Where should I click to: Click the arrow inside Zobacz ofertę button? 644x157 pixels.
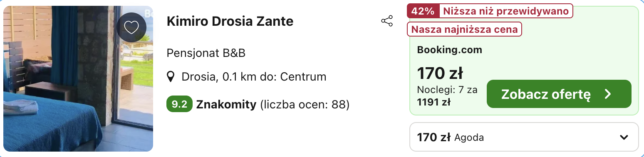(608, 94)
